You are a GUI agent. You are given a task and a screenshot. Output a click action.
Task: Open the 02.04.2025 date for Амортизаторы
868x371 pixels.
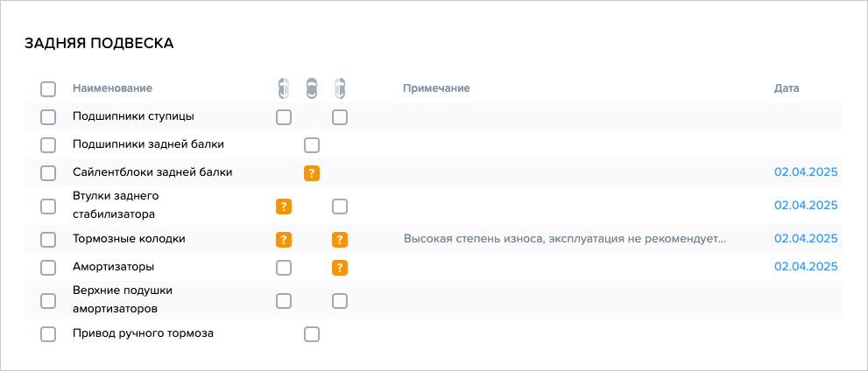pyautogui.click(x=806, y=267)
